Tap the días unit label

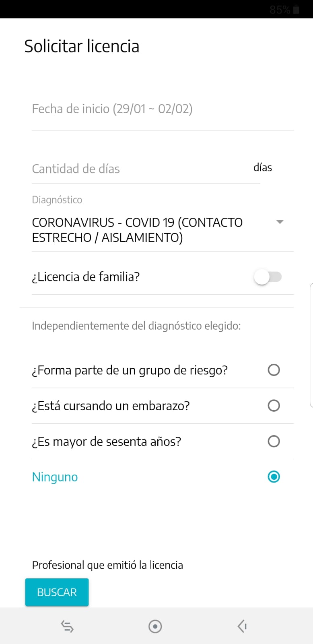click(263, 167)
